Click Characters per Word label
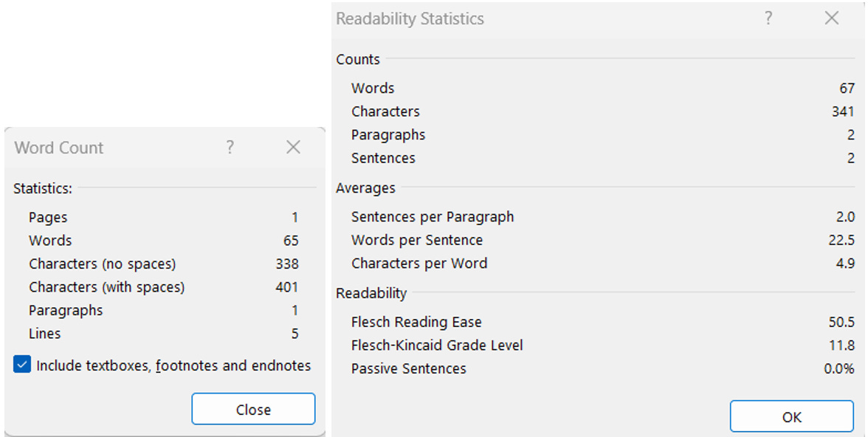Viewport: 868px width, 437px height. pyautogui.click(x=419, y=264)
